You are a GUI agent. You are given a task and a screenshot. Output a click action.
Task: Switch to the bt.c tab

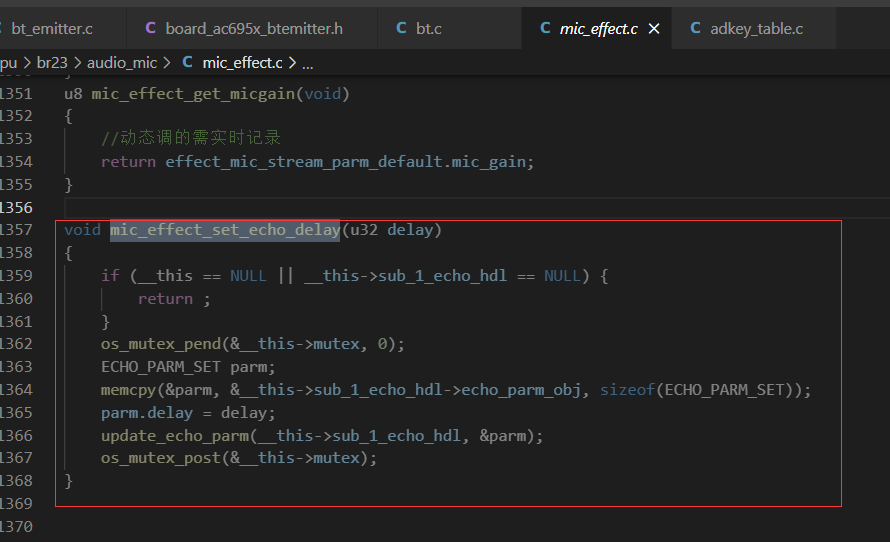point(449,28)
